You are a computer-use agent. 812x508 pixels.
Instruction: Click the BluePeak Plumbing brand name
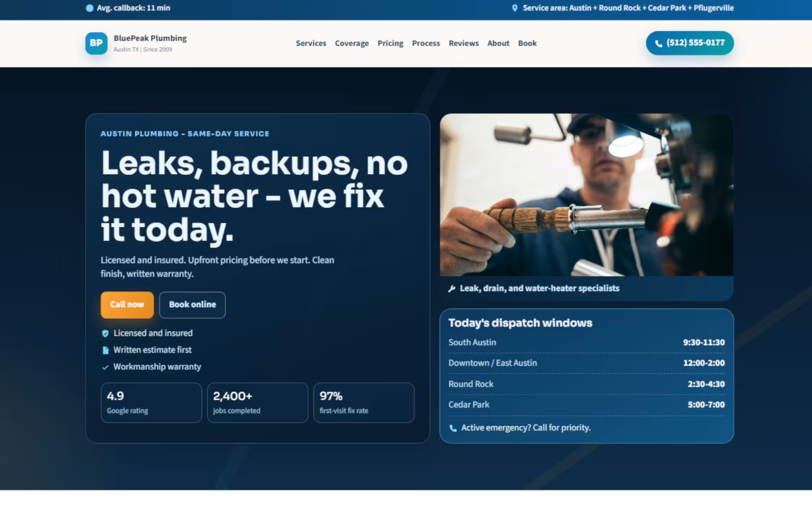tap(150, 38)
